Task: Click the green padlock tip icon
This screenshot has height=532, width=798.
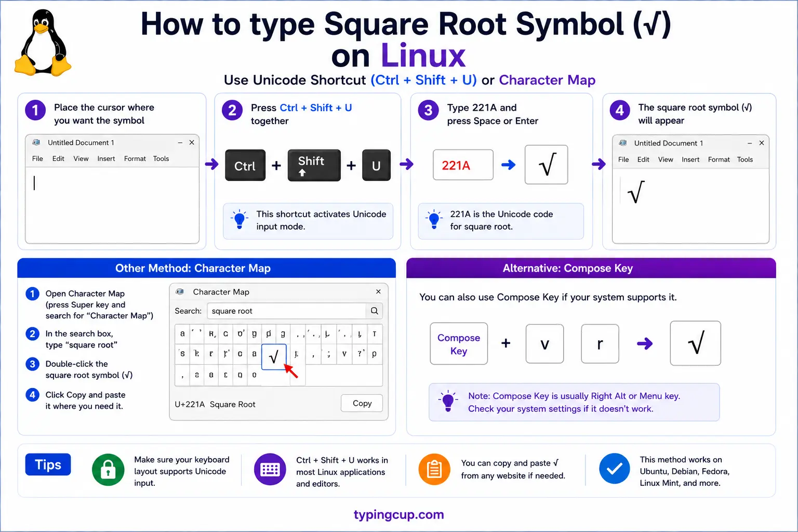Action: (108, 470)
